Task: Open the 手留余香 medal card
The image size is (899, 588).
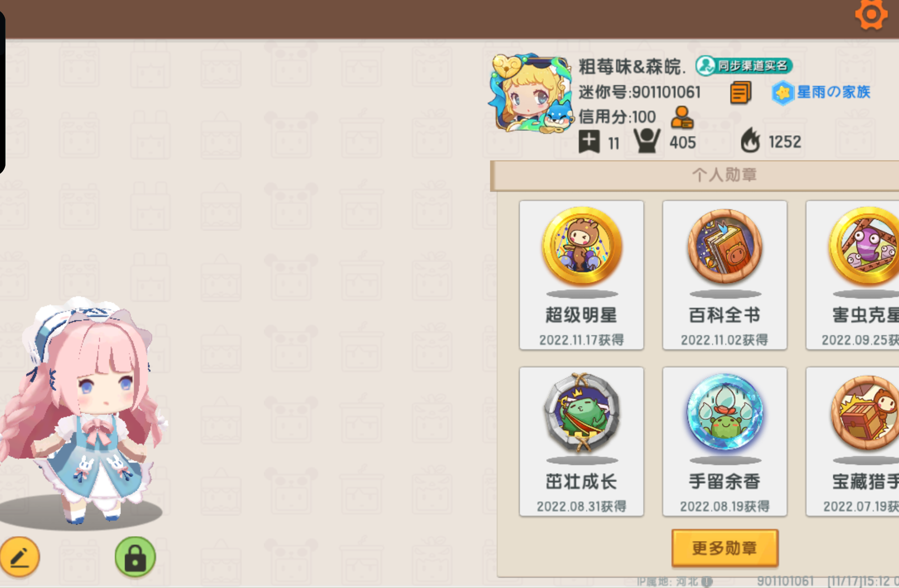Action: pos(725,442)
